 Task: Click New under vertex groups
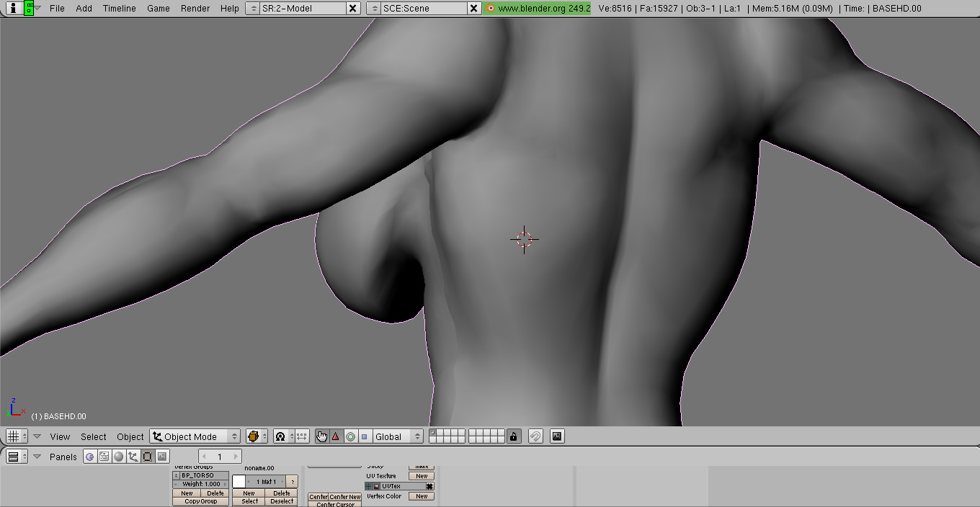click(187, 493)
